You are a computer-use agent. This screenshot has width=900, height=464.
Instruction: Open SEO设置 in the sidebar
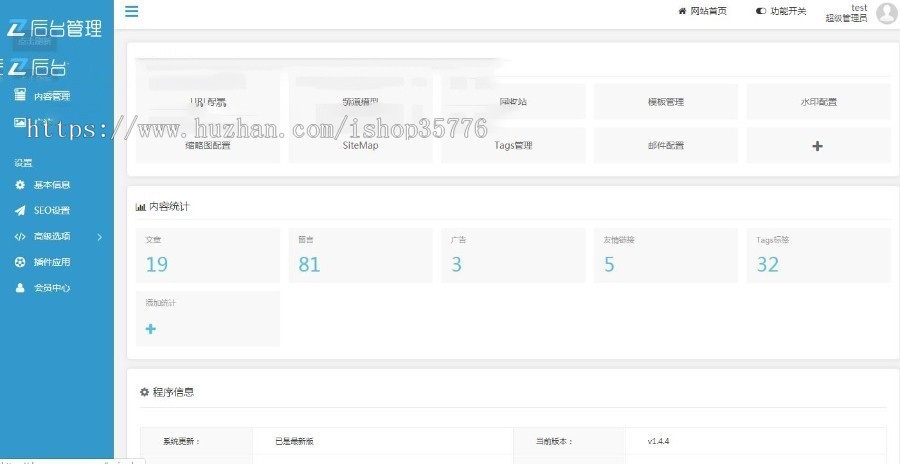coord(42,210)
